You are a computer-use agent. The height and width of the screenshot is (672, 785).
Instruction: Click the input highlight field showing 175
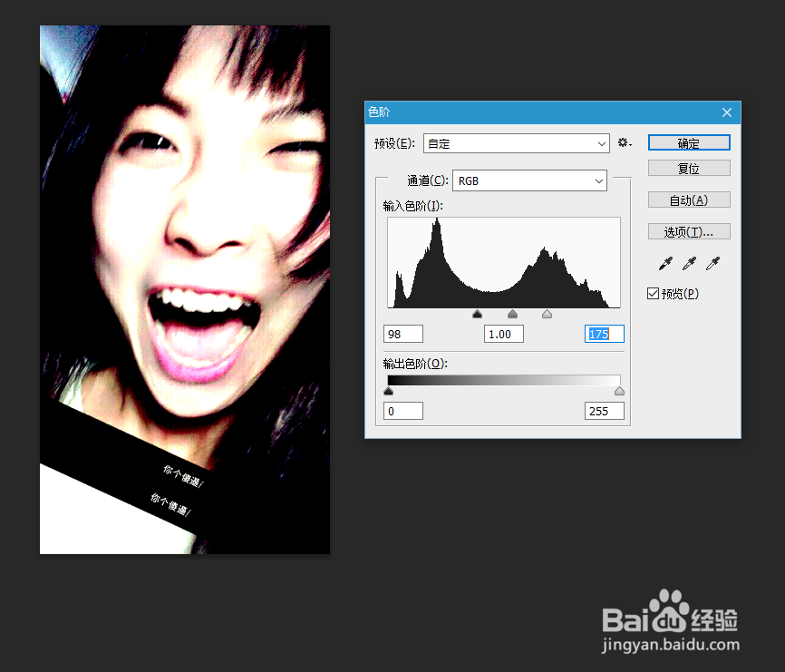pyautogui.click(x=605, y=334)
